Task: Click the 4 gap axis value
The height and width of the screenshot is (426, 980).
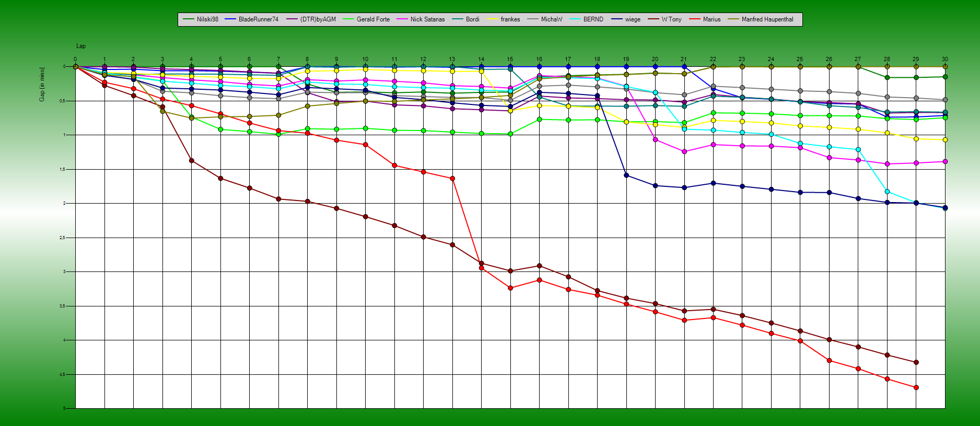Action: coord(64,340)
